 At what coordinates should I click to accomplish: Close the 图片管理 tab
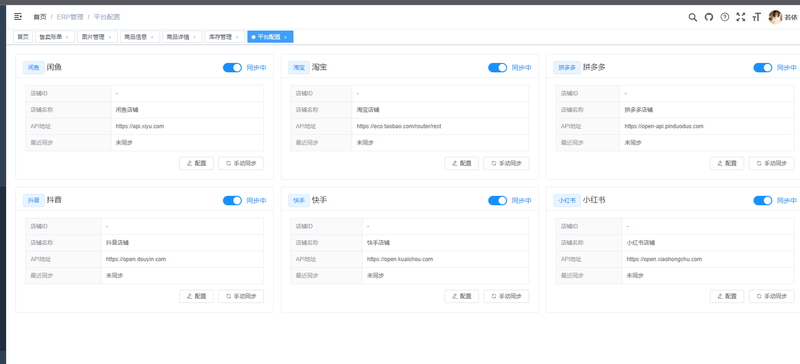[x=110, y=37]
